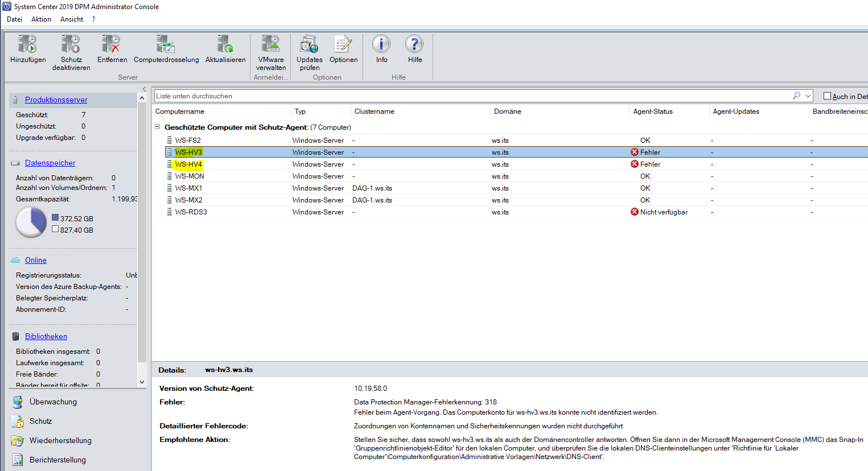Click DAG-1.ws.its in WS-MX1 row
Viewport: 868px width, 471px height.
pyautogui.click(x=372, y=188)
